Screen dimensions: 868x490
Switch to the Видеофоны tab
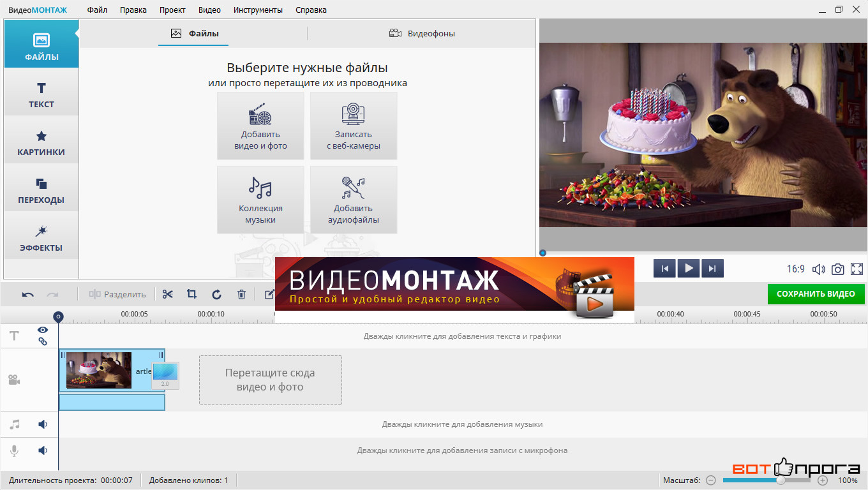(422, 33)
